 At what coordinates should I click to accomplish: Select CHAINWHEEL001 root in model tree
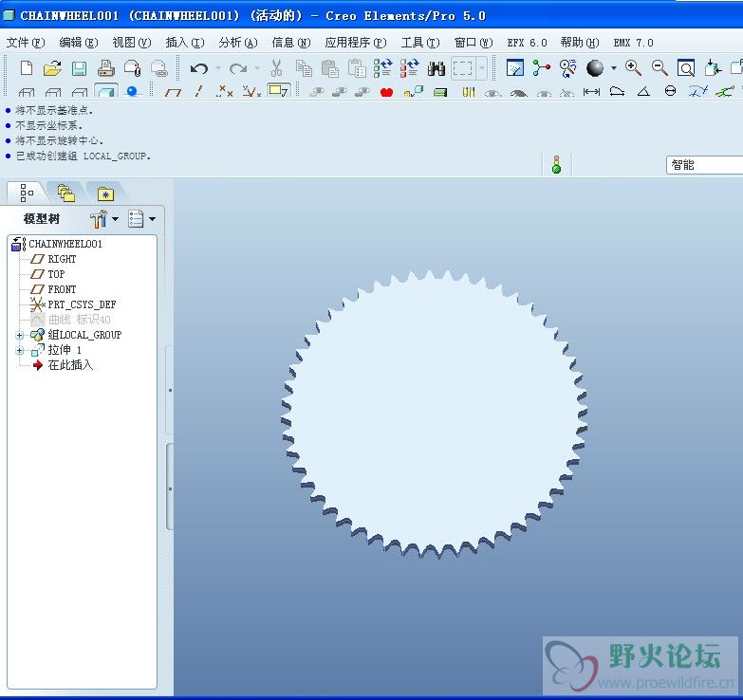click(65, 244)
